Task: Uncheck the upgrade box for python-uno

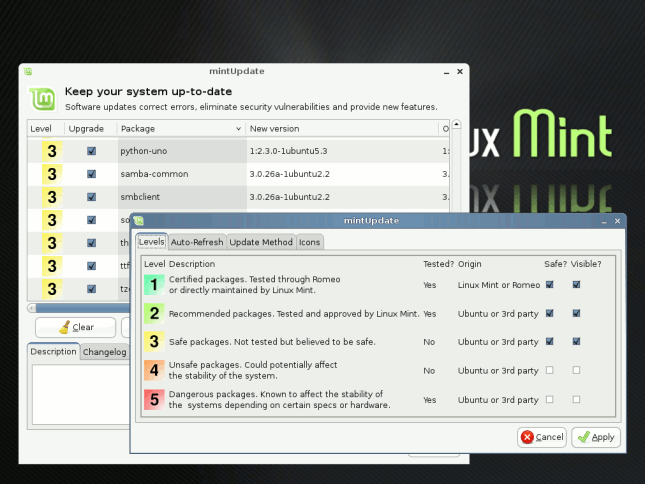Action: (91, 151)
